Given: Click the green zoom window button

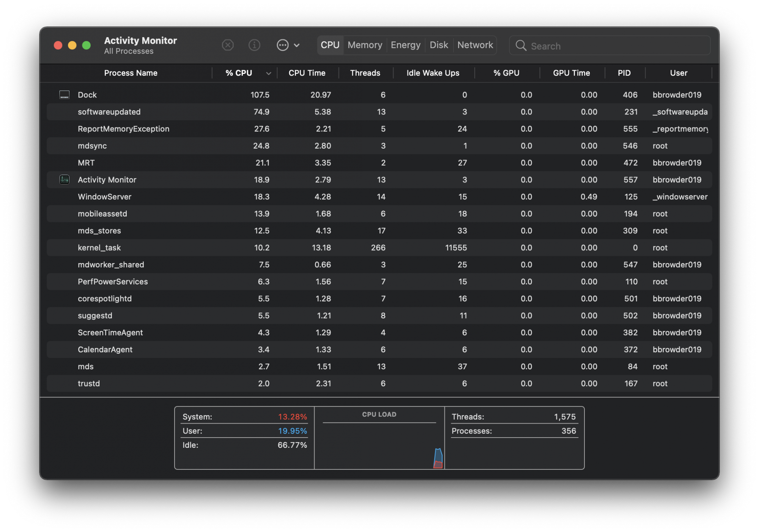Looking at the screenshot, I should click(87, 46).
